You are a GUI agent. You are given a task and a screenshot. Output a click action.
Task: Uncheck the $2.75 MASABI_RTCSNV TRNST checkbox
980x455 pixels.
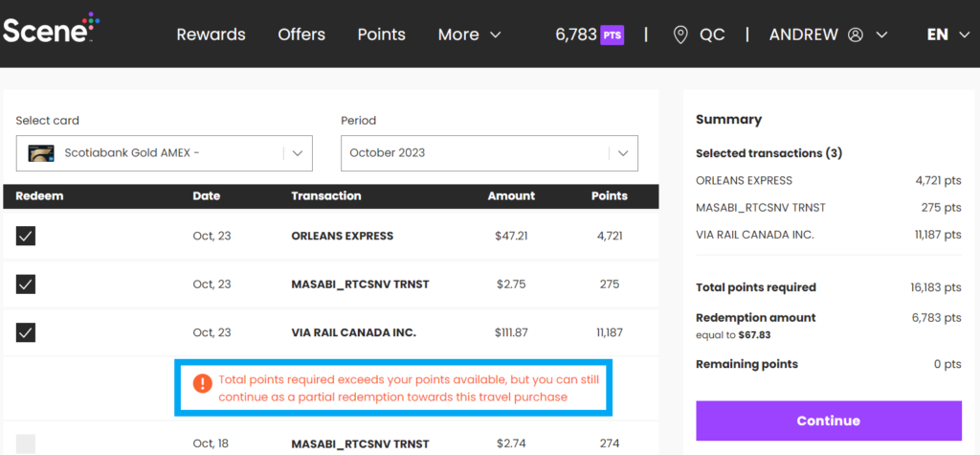[26, 284]
